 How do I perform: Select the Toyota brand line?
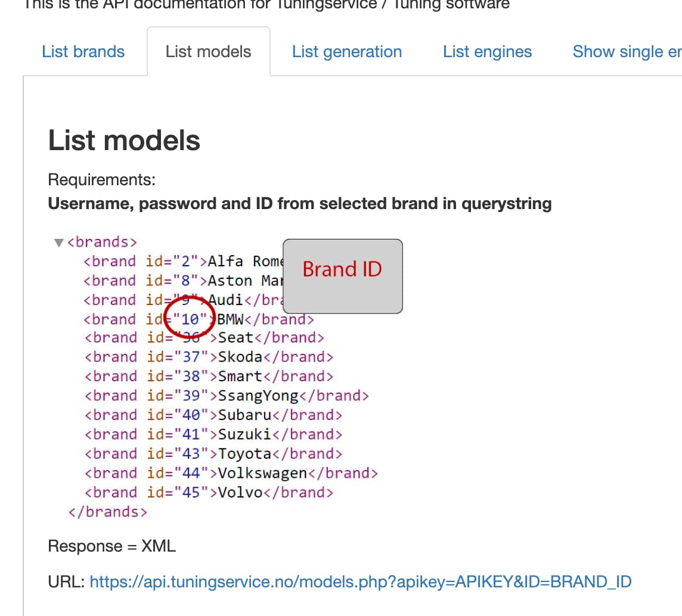(213, 454)
